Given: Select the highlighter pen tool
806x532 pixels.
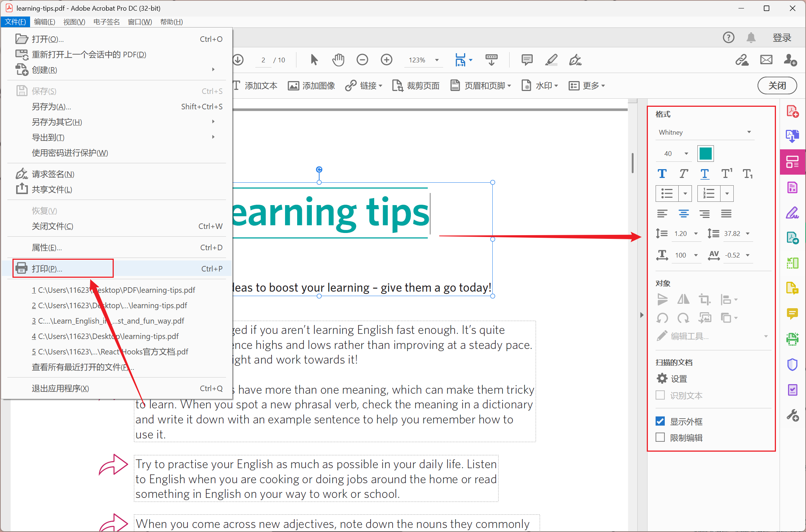Looking at the screenshot, I should point(551,60).
